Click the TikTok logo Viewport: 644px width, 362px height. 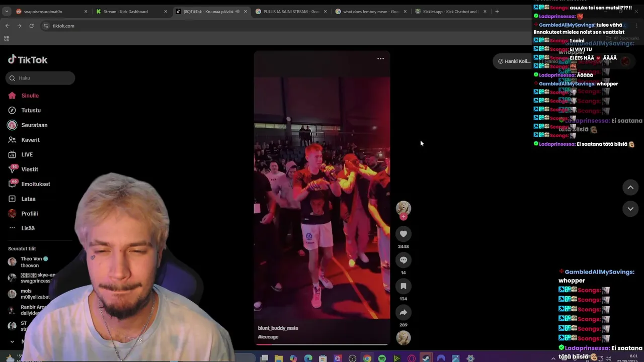point(28,60)
